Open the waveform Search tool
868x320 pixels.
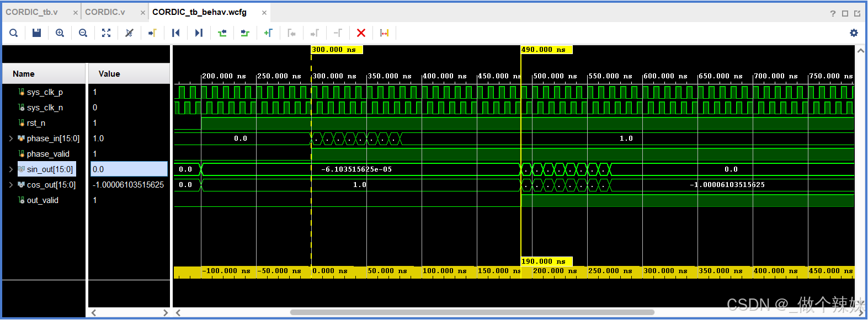pos(13,33)
